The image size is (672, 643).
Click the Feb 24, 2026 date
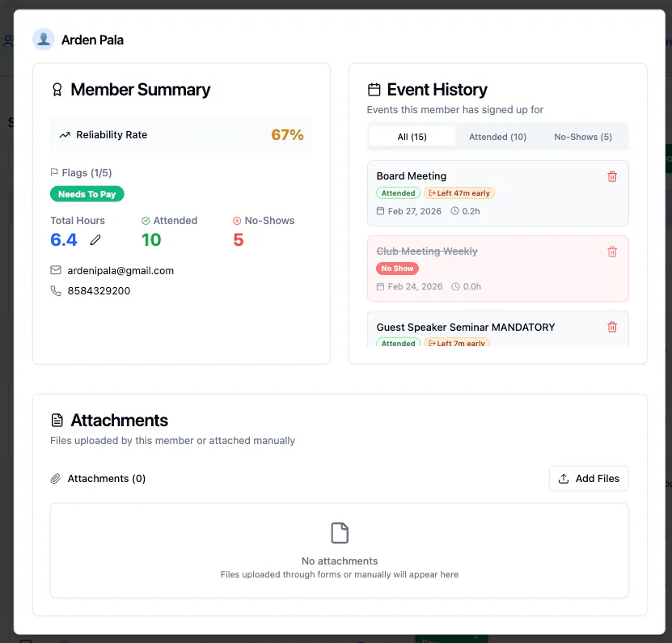[415, 286]
